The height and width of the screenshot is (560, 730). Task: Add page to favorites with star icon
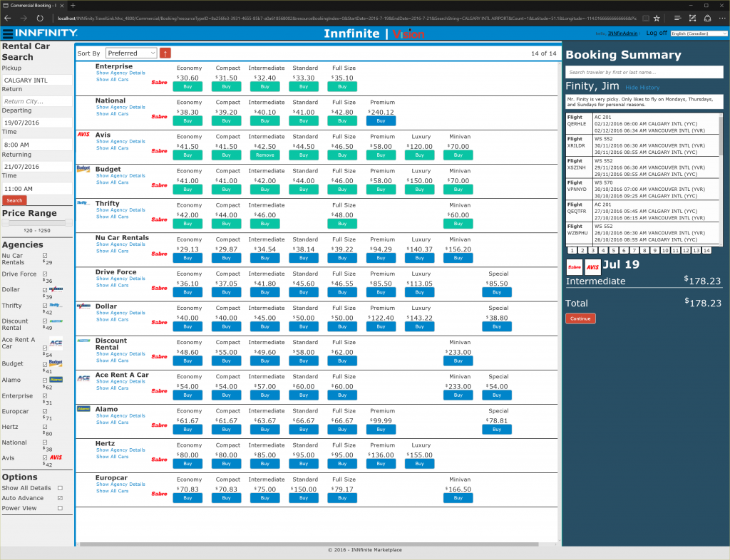click(657, 18)
